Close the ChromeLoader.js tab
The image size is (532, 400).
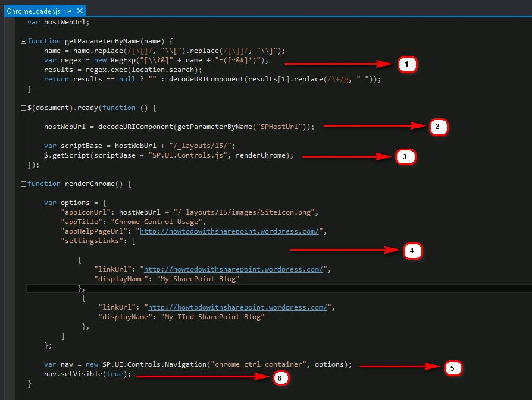(x=80, y=11)
